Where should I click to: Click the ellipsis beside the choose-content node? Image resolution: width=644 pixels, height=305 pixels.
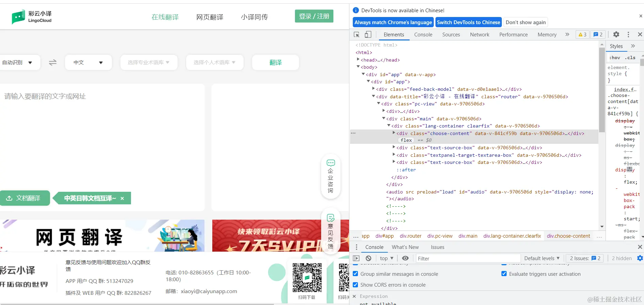click(x=353, y=133)
